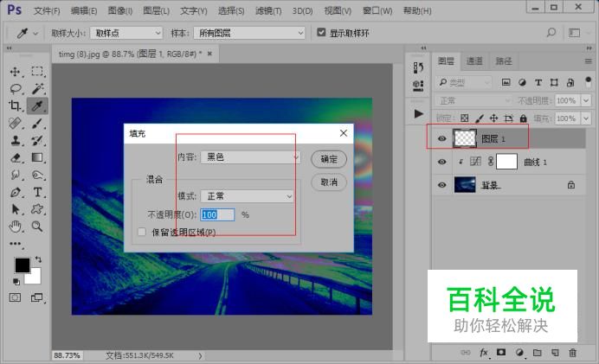Image resolution: width=599 pixels, height=364 pixels.
Task: Open the Edit Toolbar three-dots menu
Action: pos(16,244)
